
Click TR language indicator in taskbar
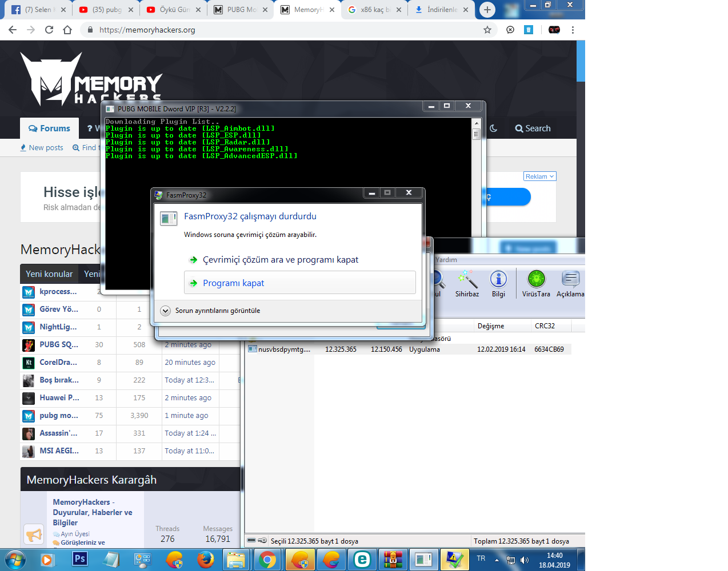[x=481, y=558]
